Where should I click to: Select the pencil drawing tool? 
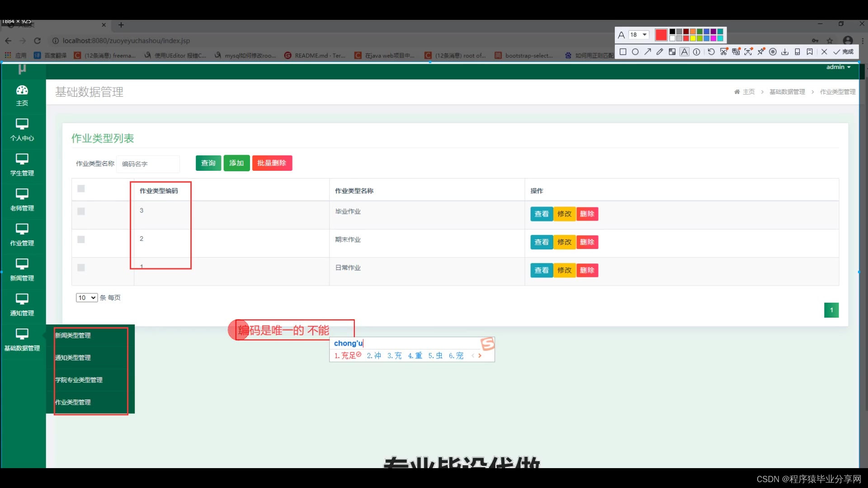pos(660,52)
